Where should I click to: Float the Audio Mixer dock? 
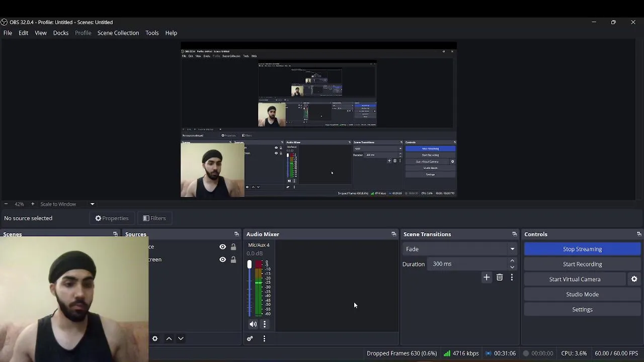[x=394, y=234]
